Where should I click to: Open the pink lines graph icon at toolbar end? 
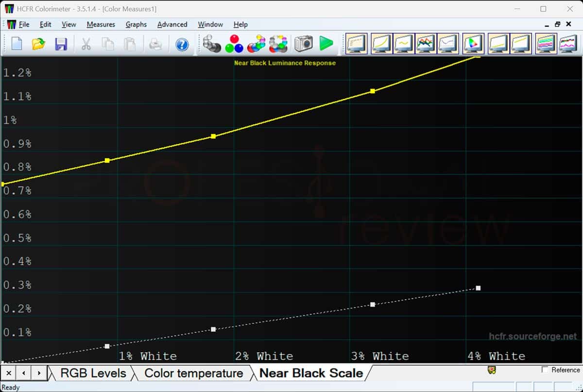567,44
